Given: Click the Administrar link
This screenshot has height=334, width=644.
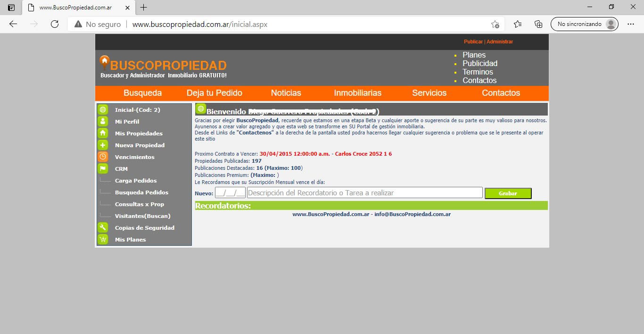Looking at the screenshot, I should click(500, 42).
